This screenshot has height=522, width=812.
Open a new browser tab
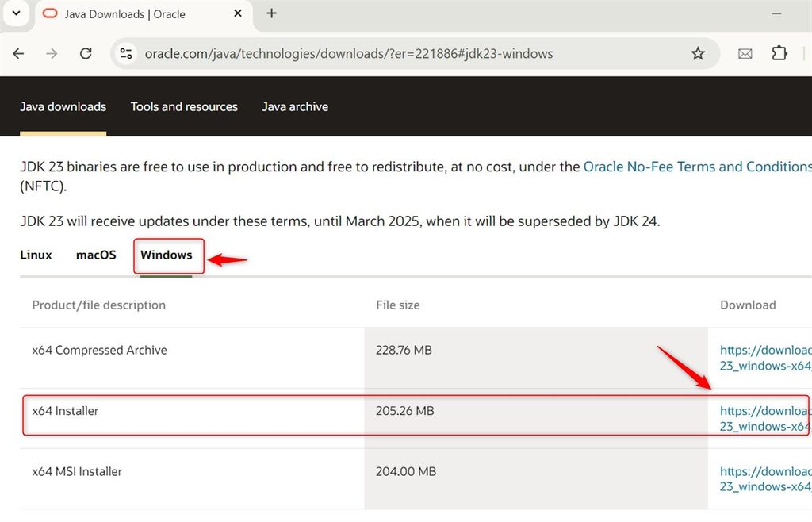[271, 13]
